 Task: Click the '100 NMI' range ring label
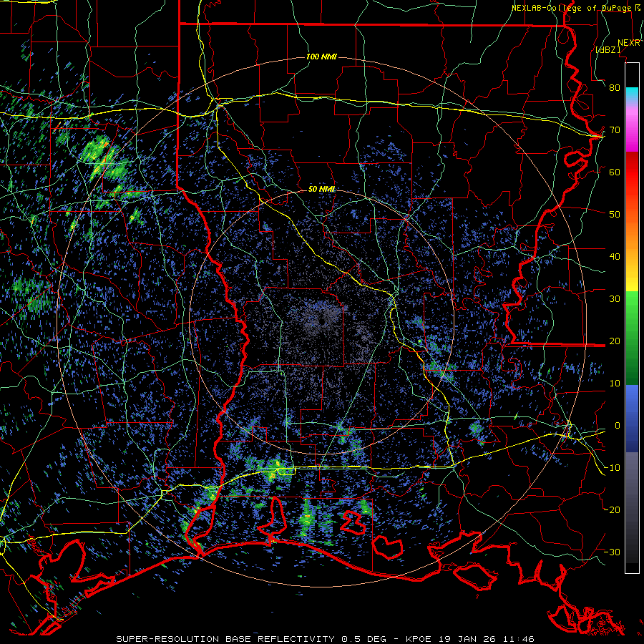pos(321,57)
